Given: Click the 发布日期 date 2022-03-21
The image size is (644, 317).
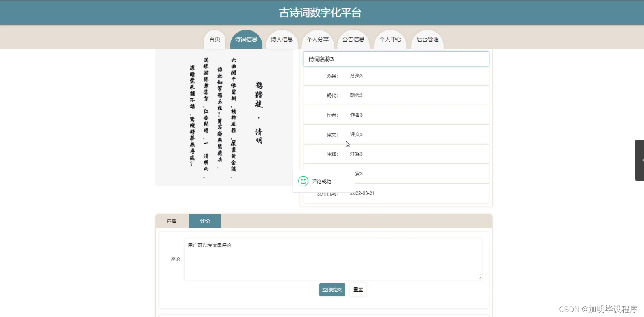Looking at the screenshot, I should pos(362,193).
